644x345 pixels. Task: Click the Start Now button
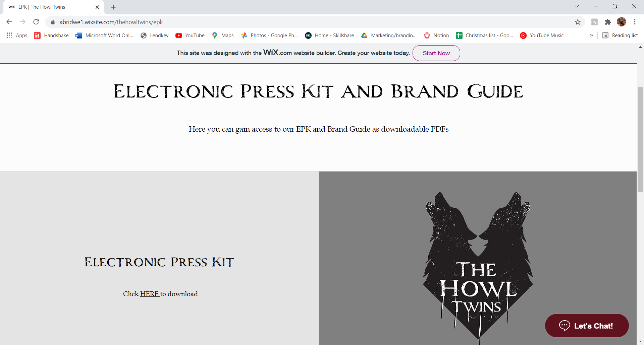(x=436, y=53)
